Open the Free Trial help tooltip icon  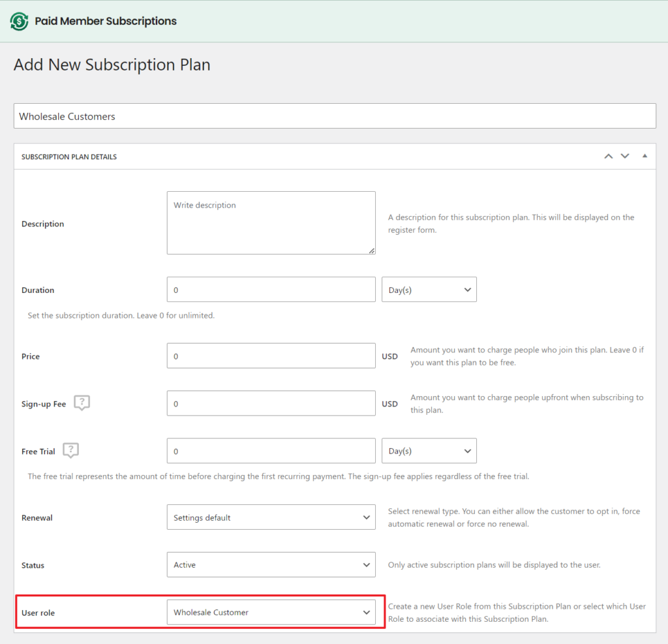(70, 450)
